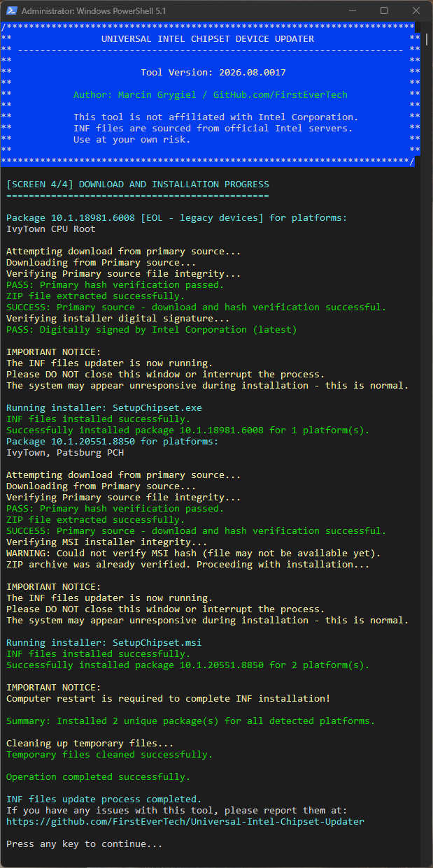The width and height of the screenshot is (433, 868).
Task: Maximize the PowerShell window
Action: click(x=384, y=11)
